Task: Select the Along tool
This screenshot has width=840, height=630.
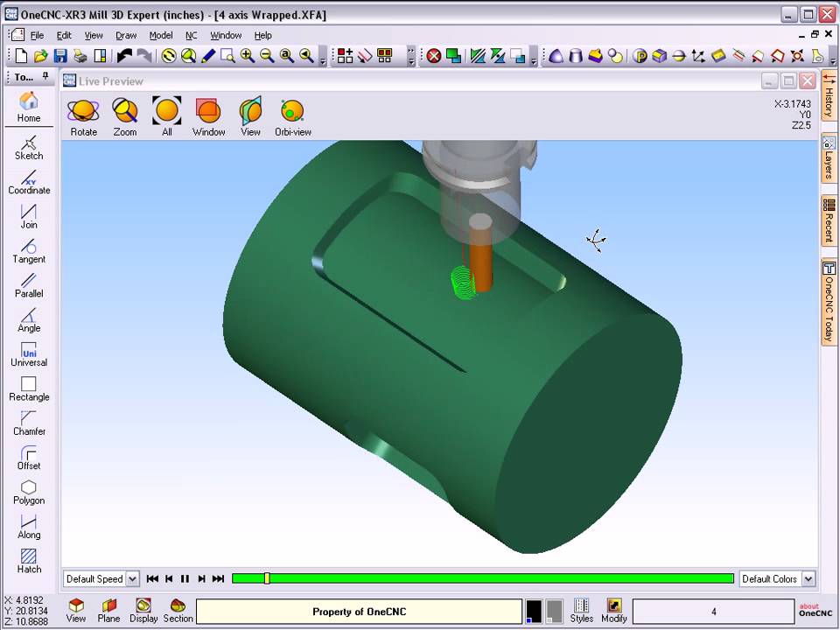Action: [29, 527]
